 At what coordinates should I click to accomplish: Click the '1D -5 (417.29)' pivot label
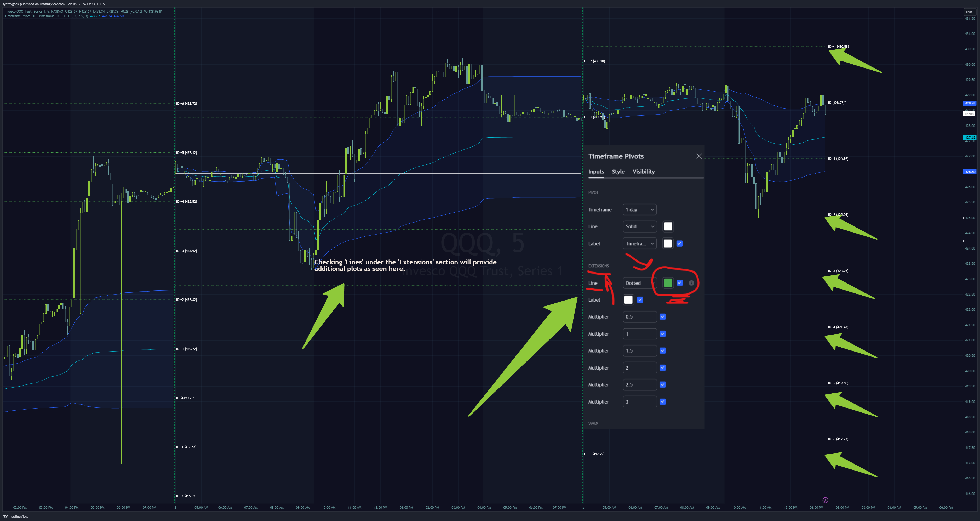[x=594, y=454]
